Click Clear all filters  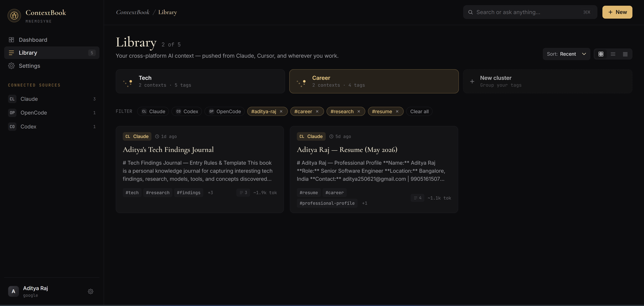[419, 112]
